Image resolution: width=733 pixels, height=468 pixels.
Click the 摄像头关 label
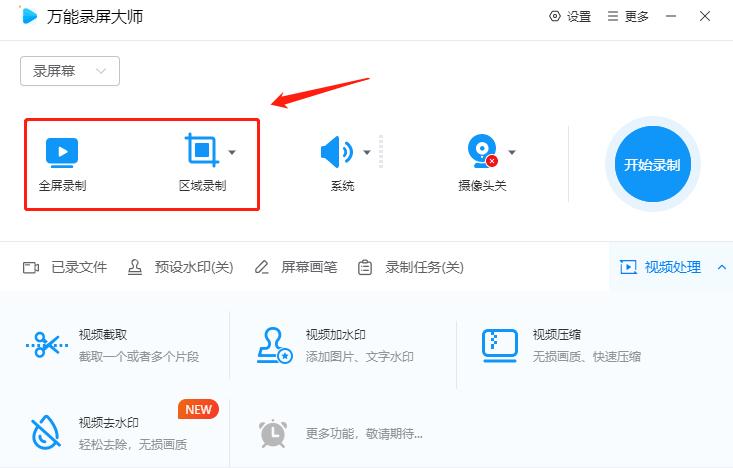[x=482, y=186]
